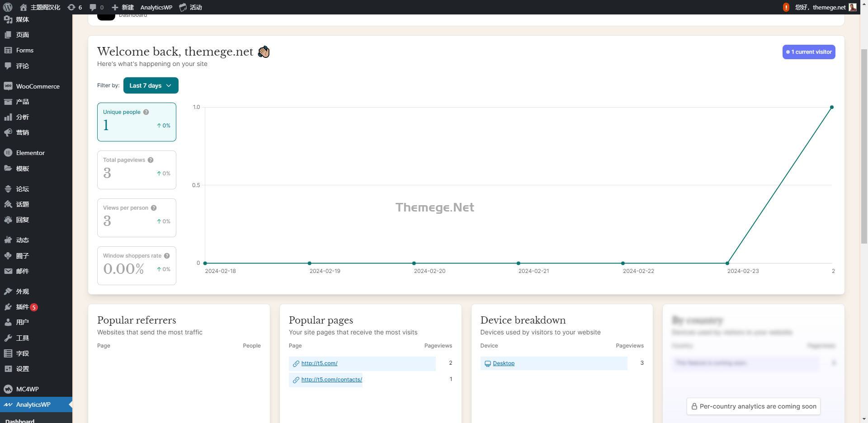Click the 1 current visitor badge
Screen dimensions: 868x423
point(809,52)
